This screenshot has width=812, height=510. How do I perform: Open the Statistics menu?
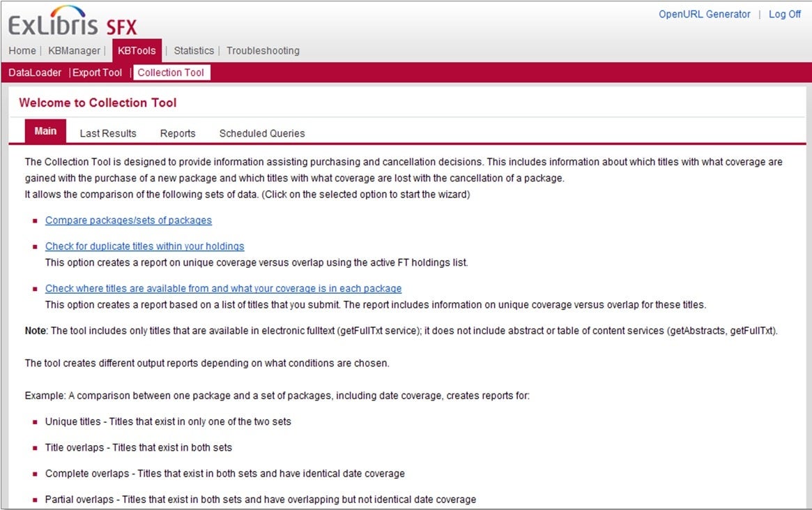pos(194,50)
